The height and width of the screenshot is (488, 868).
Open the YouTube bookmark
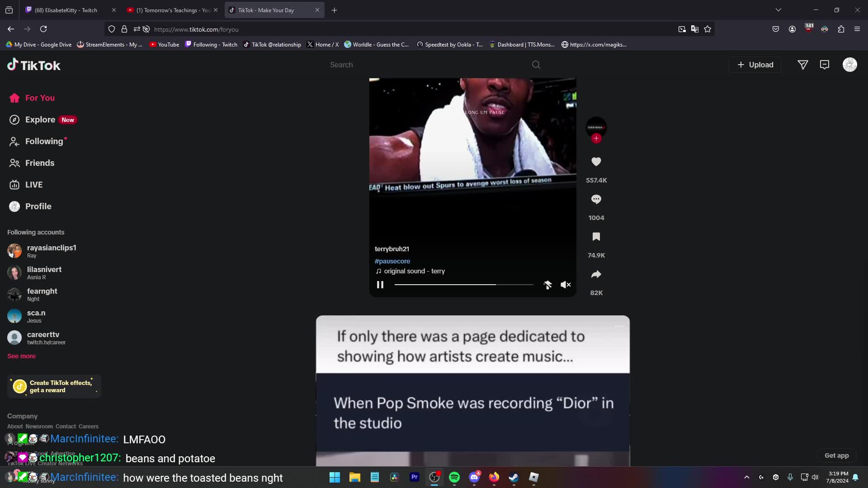coord(165,44)
